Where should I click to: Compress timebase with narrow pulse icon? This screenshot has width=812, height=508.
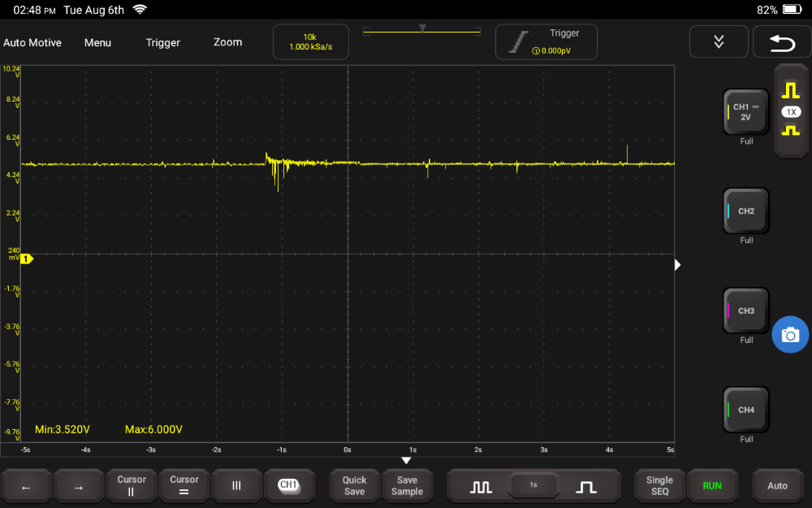[x=482, y=486]
